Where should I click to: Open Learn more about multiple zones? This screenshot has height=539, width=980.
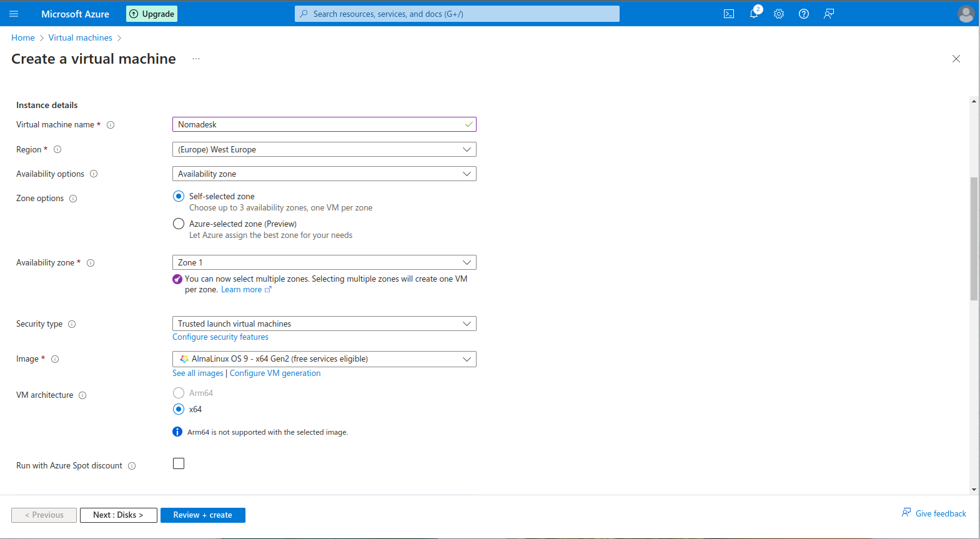pos(246,290)
